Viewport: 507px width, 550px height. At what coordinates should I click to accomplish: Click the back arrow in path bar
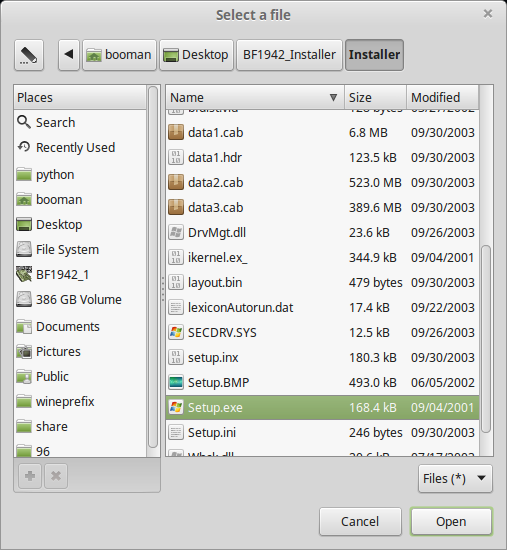69,55
